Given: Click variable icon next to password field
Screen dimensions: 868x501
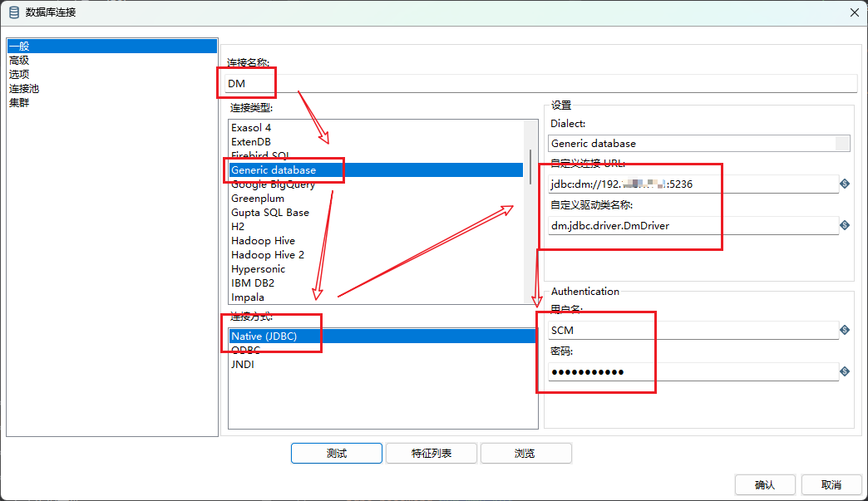Looking at the screenshot, I should pos(845,371).
